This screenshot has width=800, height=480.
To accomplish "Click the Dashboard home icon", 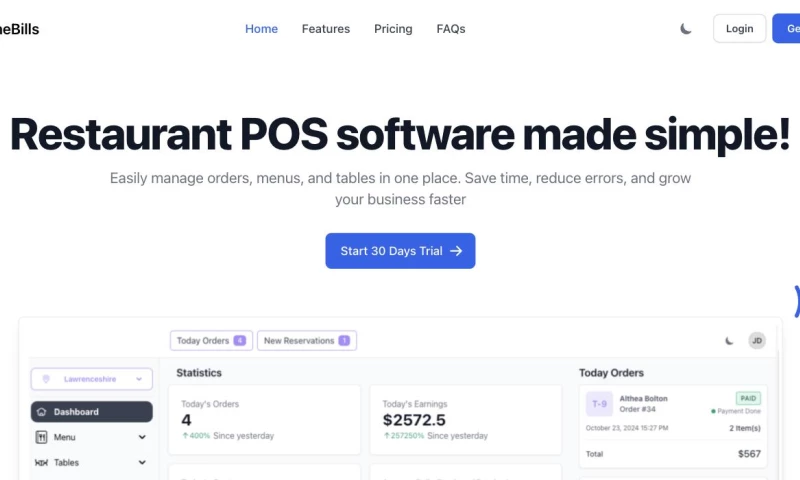I will pyautogui.click(x=42, y=412).
